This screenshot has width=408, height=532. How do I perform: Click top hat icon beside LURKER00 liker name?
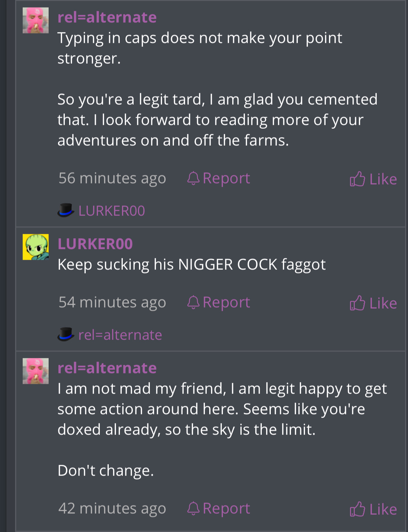pos(66,210)
